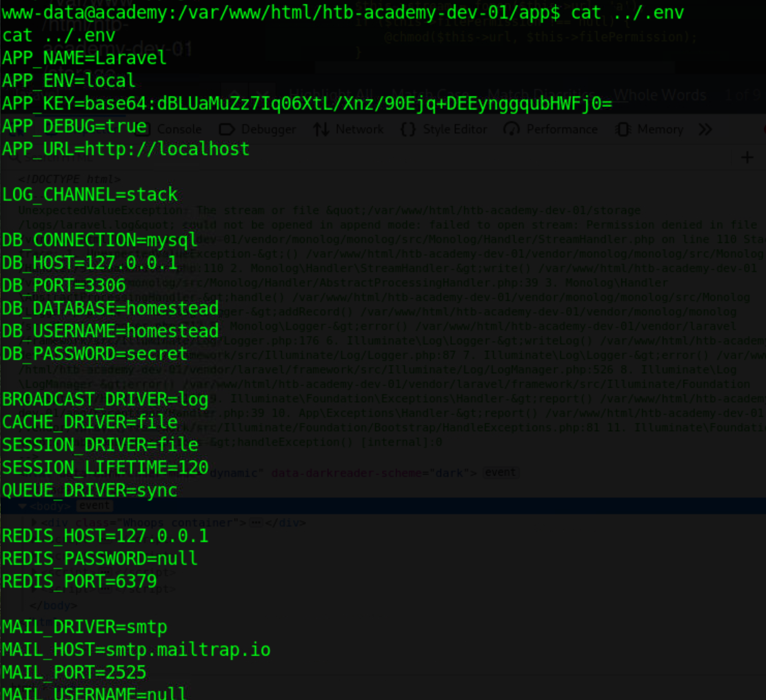The image size is (766, 700).
Task: Click the MAIL_USERNAME=null line
Action: coord(94,692)
